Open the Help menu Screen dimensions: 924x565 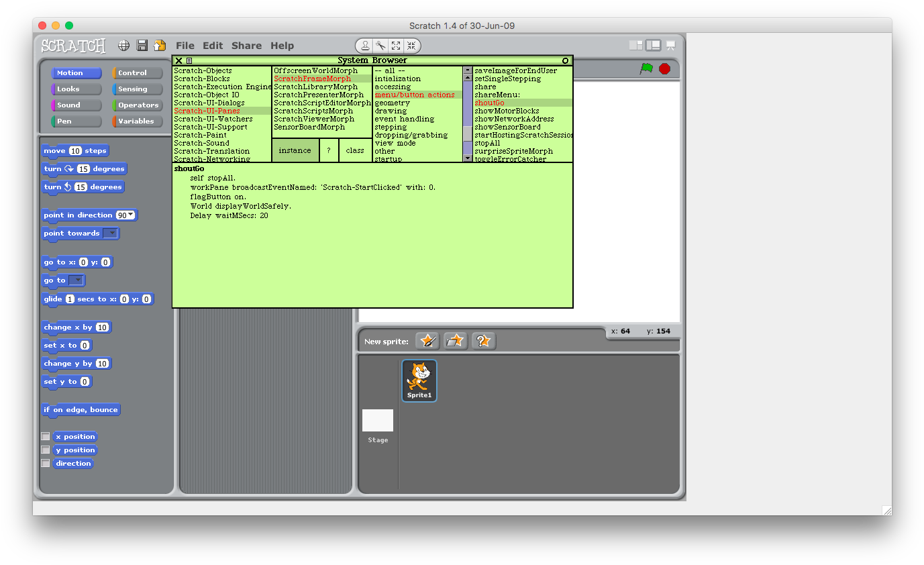[x=283, y=46]
